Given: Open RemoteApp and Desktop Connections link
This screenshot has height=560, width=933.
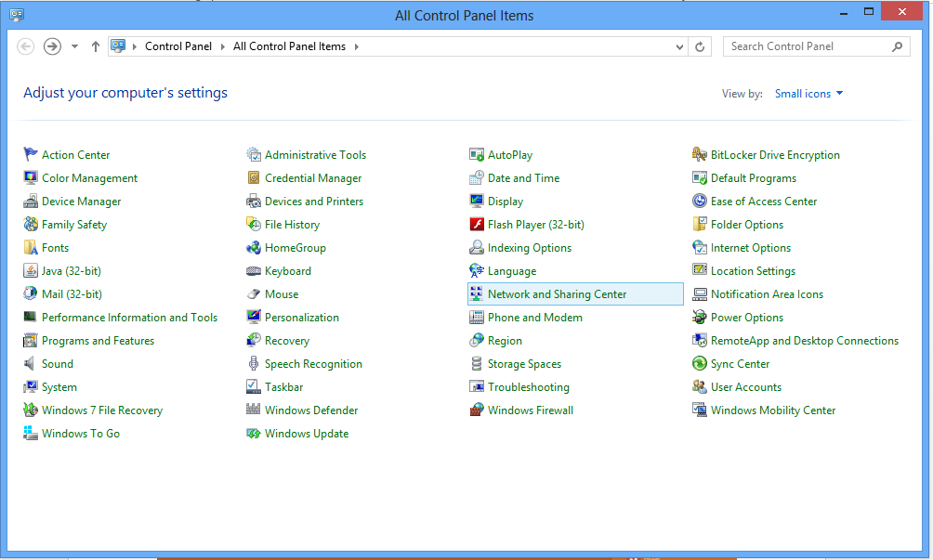Looking at the screenshot, I should pyautogui.click(x=805, y=341).
